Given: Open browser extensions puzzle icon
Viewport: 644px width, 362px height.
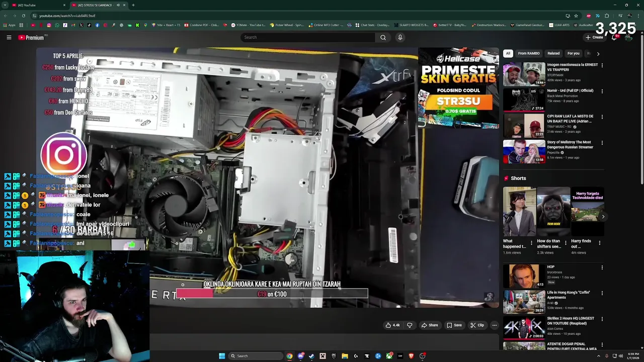Looking at the screenshot, I should click(x=607, y=16).
